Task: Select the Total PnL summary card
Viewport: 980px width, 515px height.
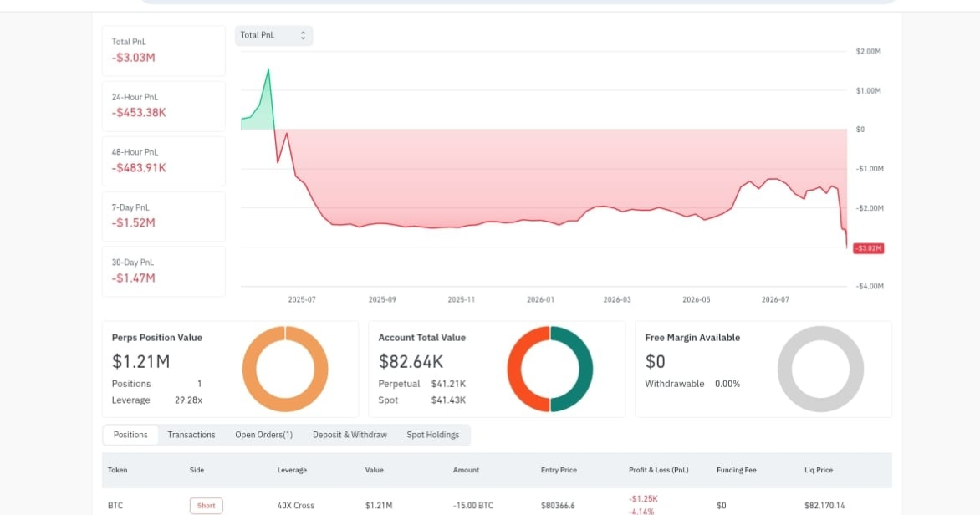Action: (x=164, y=51)
